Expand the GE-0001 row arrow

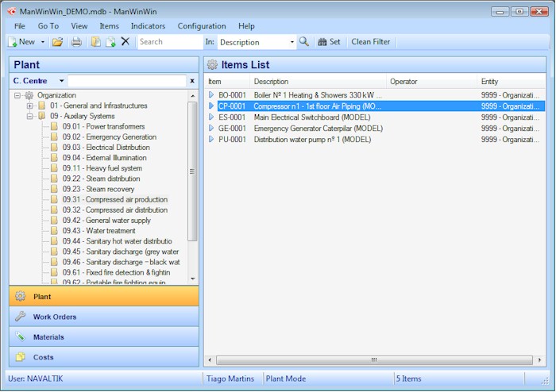point(211,128)
